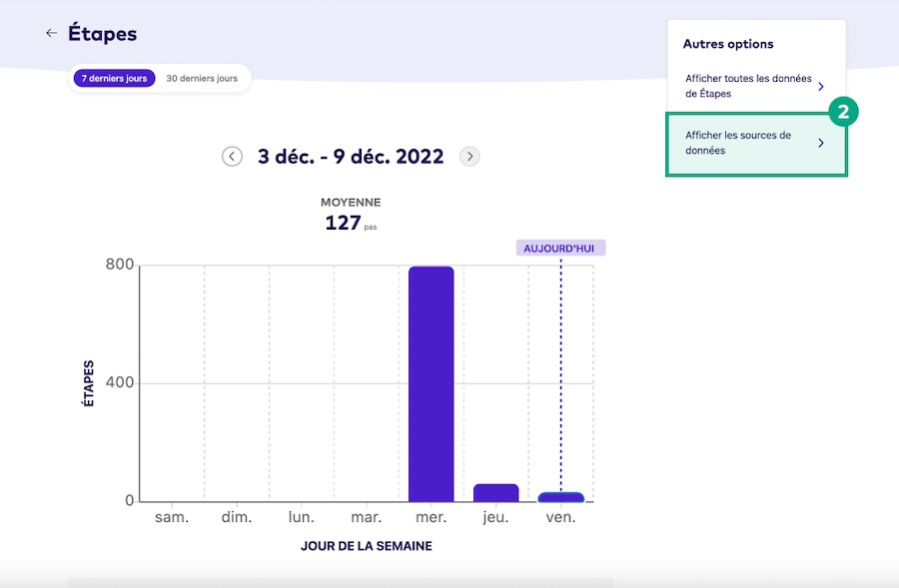Click the 3 déc. - 9 déc. 2022 heading
The image size is (899, 588).
[x=351, y=157]
